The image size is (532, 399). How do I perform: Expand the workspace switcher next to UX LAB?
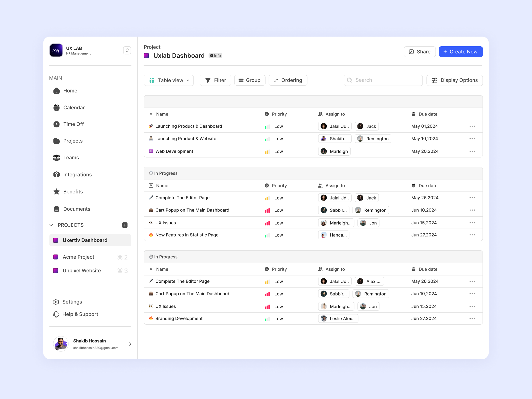(x=127, y=50)
